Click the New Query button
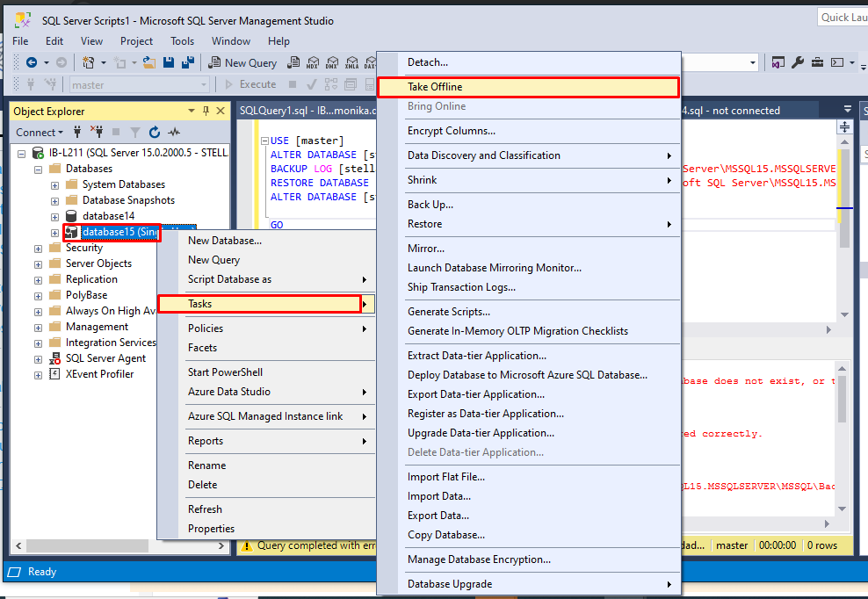The image size is (868, 599). point(242,62)
